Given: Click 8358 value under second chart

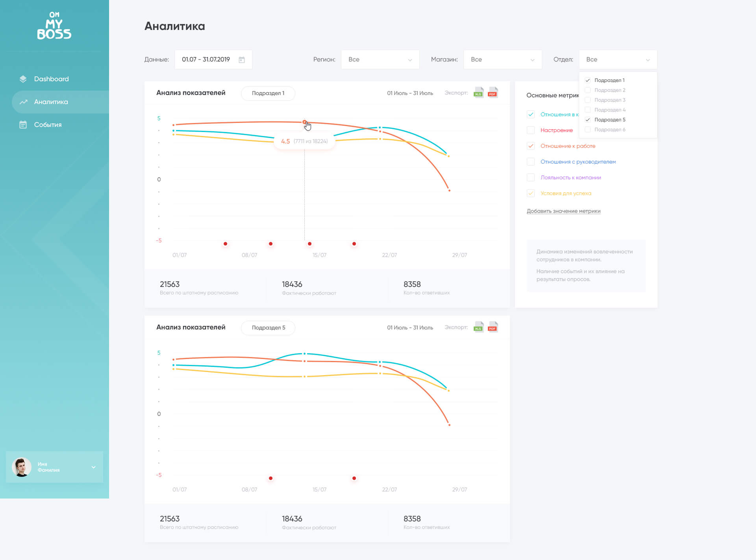Looking at the screenshot, I should click(x=412, y=519).
